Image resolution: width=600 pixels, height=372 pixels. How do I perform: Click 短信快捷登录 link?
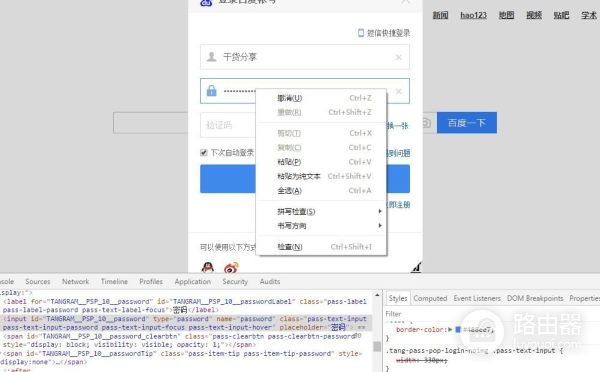(x=388, y=33)
